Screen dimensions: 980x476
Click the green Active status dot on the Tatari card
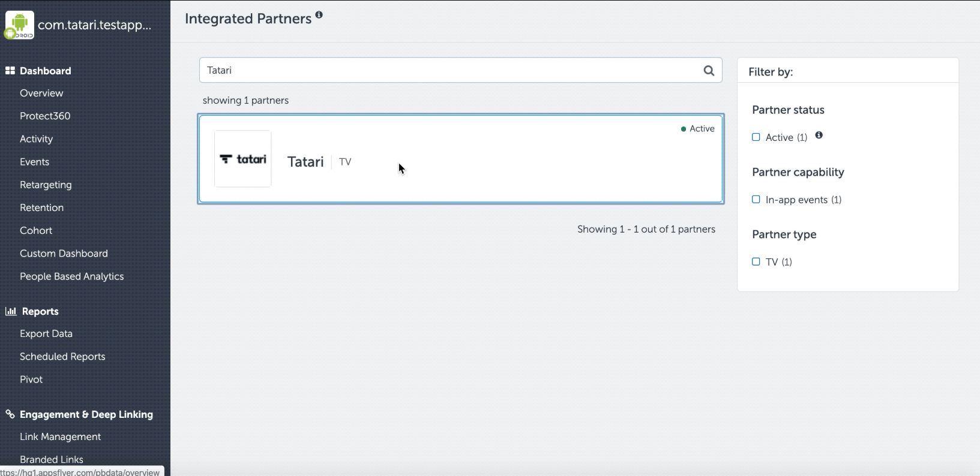(684, 129)
